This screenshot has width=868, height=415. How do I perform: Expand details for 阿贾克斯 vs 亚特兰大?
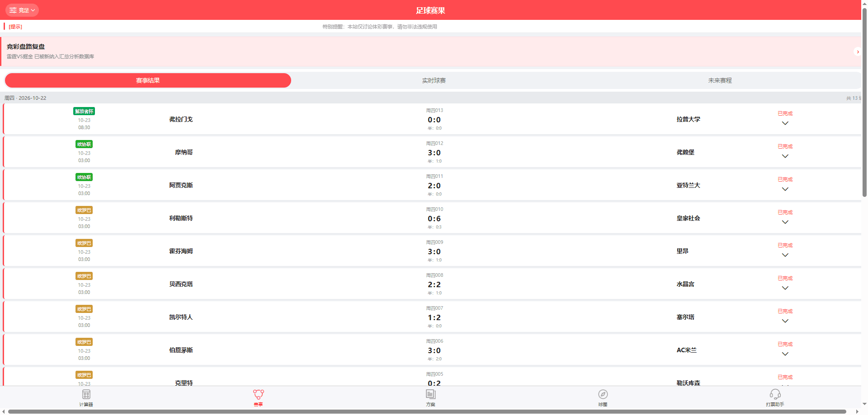785,189
